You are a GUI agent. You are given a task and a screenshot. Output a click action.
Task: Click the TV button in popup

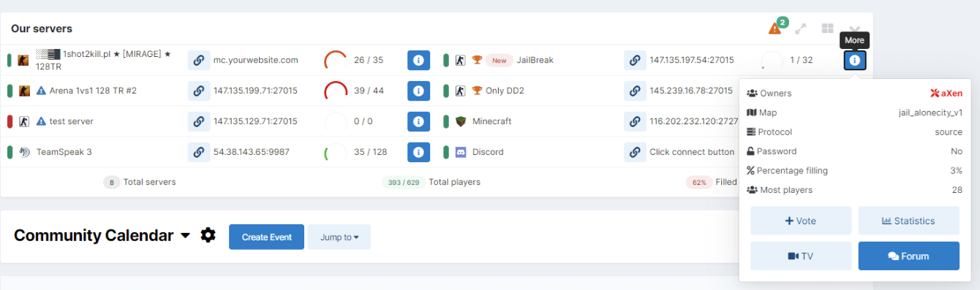point(801,256)
